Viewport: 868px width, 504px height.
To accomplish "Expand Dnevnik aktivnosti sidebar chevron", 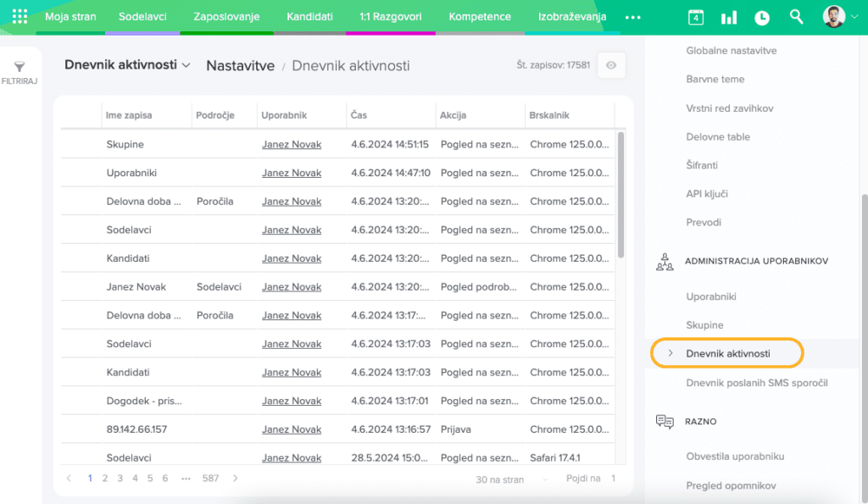I will (x=670, y=353).
